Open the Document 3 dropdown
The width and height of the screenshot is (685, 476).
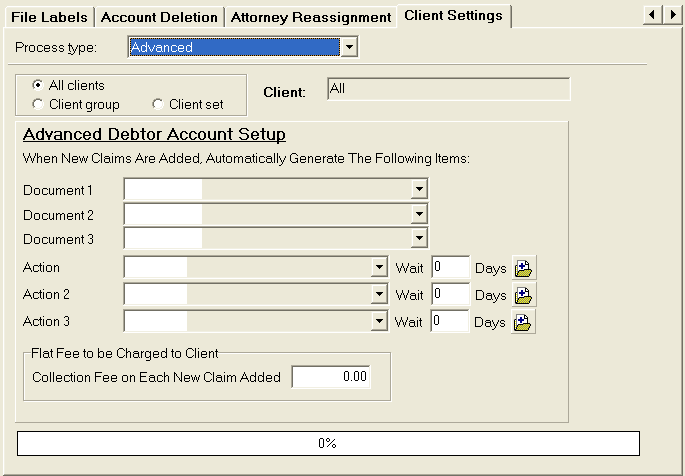418,238
